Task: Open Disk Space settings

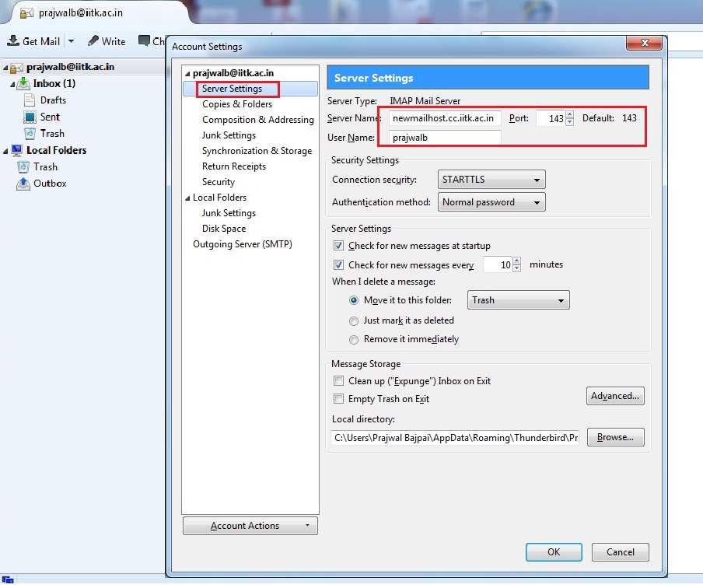Action: (224, 229)
